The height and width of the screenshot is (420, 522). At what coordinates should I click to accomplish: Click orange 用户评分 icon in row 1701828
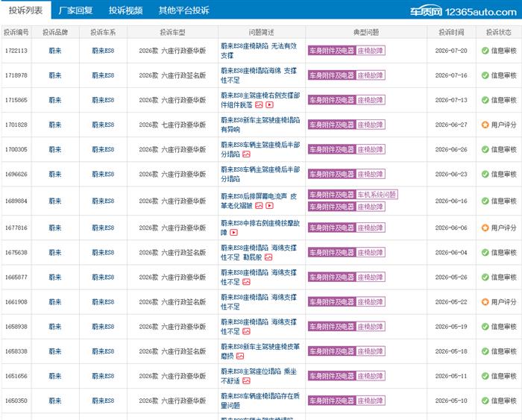pos(485,125)
